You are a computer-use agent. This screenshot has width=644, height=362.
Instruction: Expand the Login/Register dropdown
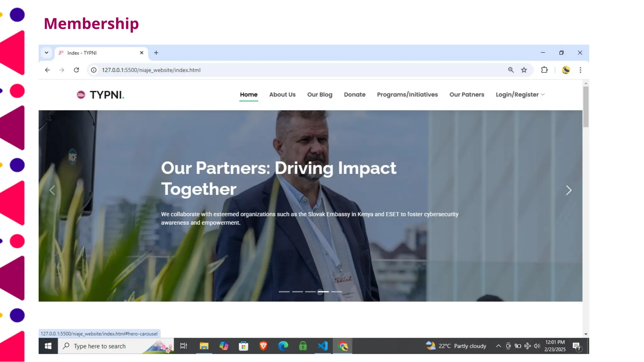point(520,95)
